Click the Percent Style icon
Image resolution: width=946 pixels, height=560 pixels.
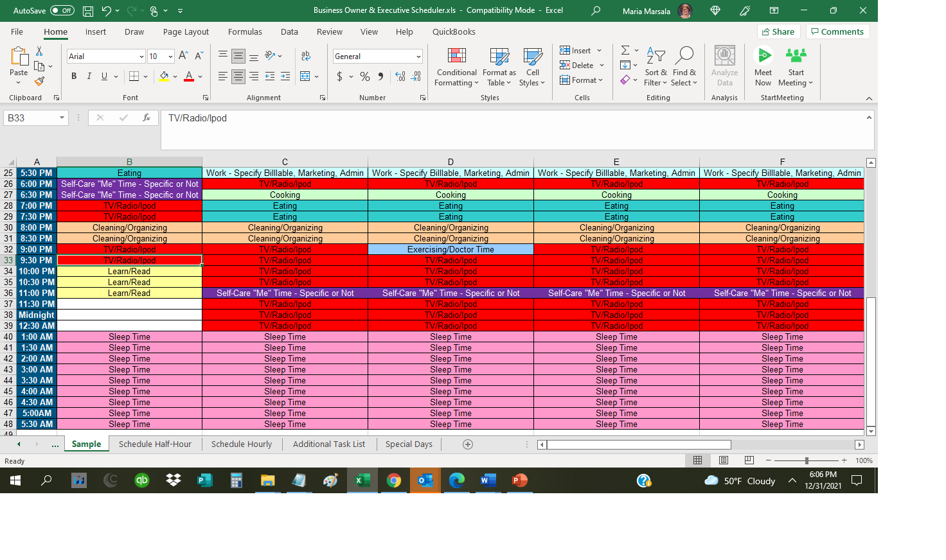tap(365, 76)
